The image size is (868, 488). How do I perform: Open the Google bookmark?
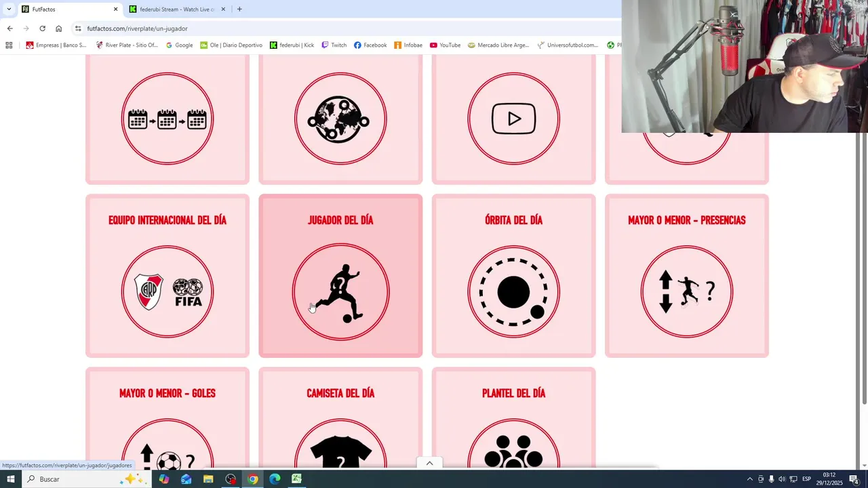[179, 45]
